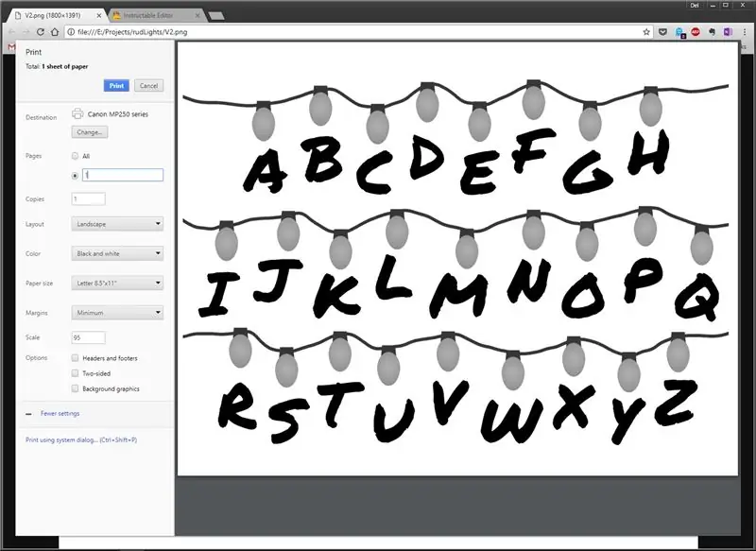Image resolution: width=756 pixels, height=551 pixels.
Task: Click the Canon MP250 series text
Action: click(x=117, y=114)
